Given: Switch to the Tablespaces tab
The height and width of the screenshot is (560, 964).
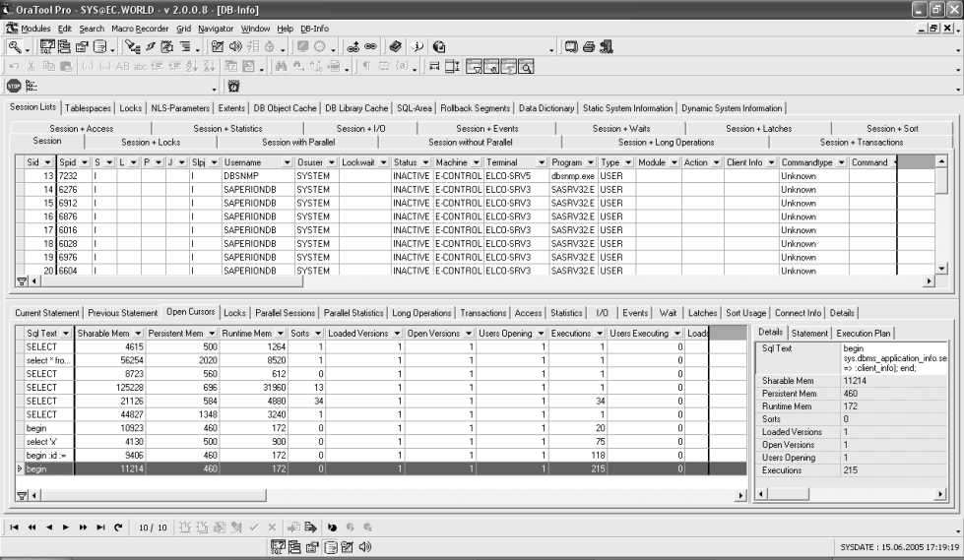Looking at the screenshot, I should tap(89, 108).
